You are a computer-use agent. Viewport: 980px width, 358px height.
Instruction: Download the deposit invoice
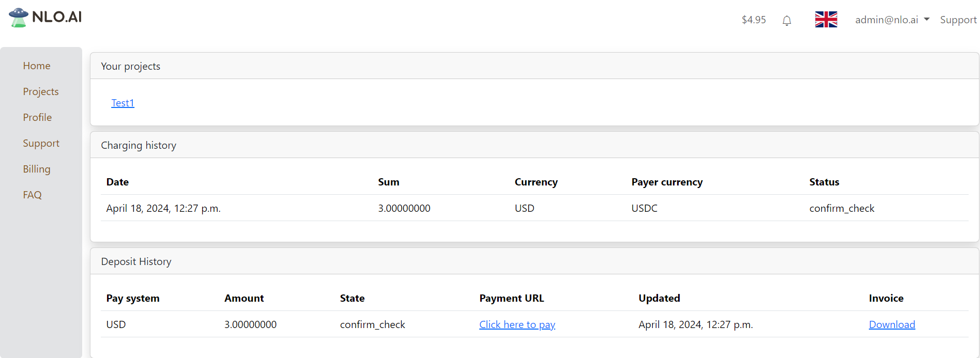tap(892, 324)
